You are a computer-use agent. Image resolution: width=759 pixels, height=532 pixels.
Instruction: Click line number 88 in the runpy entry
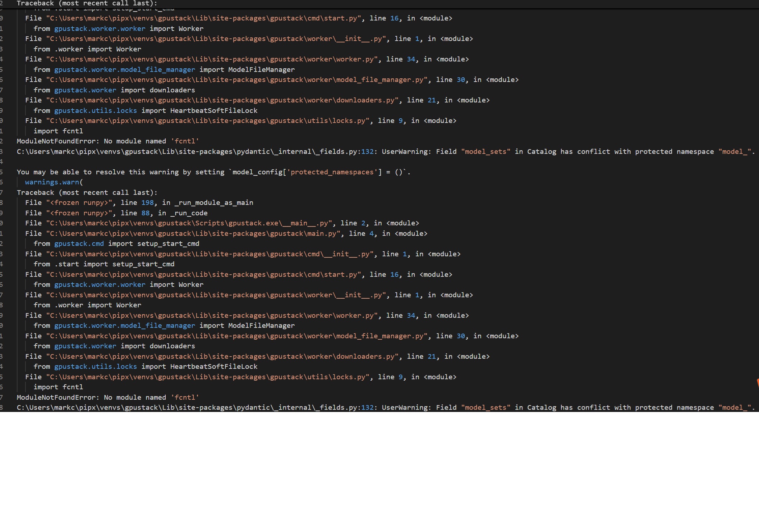click(145, 213)
